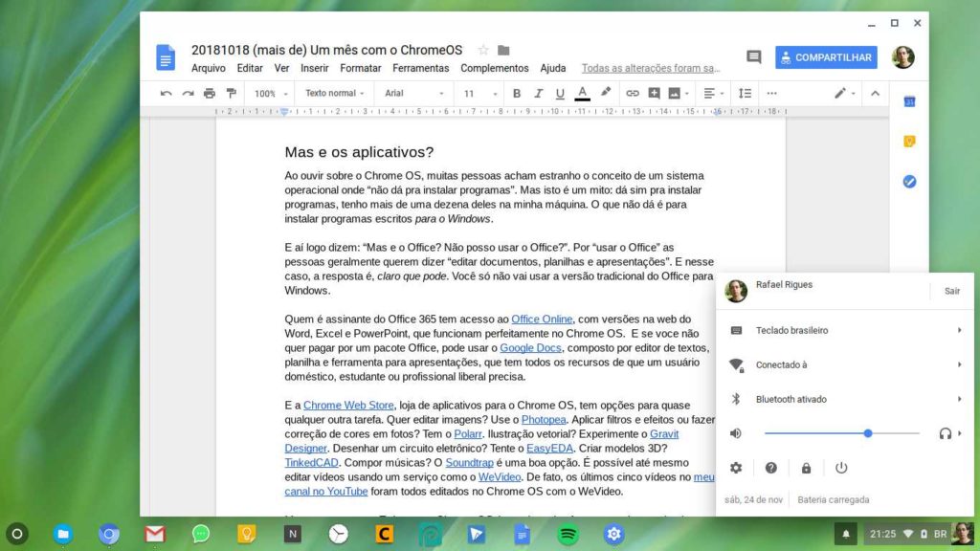Click the volume slider handle

867,433
